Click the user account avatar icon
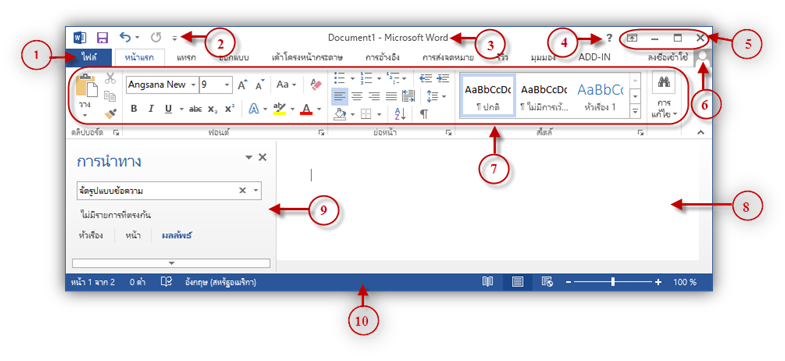 point(703,58)
